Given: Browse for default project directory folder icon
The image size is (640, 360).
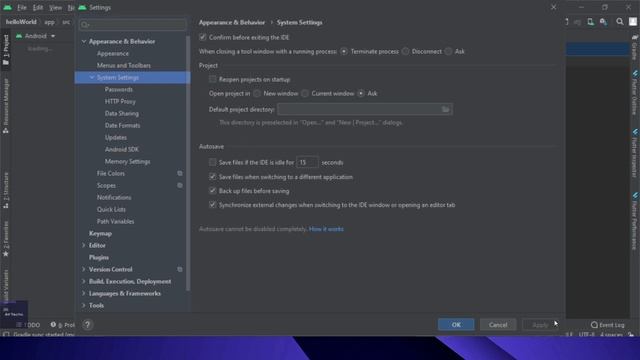Looking at the screenshot, I should coord(445,109).
